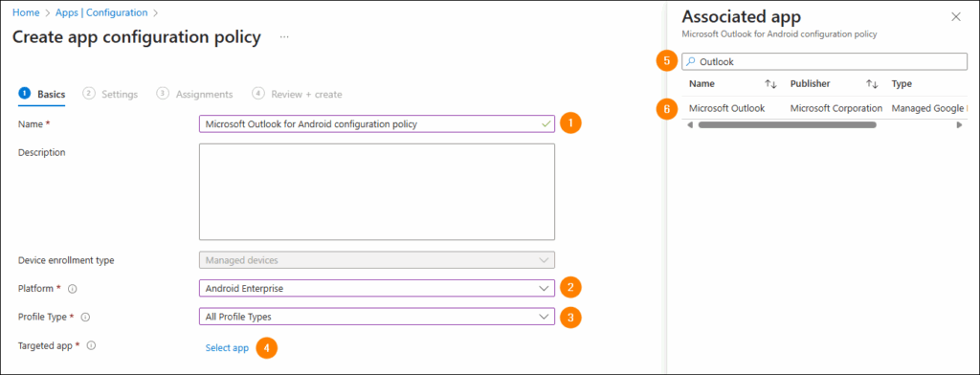Switch to the Review + create tab
Viewport: 980px width, 375px height.
(298, 95)
